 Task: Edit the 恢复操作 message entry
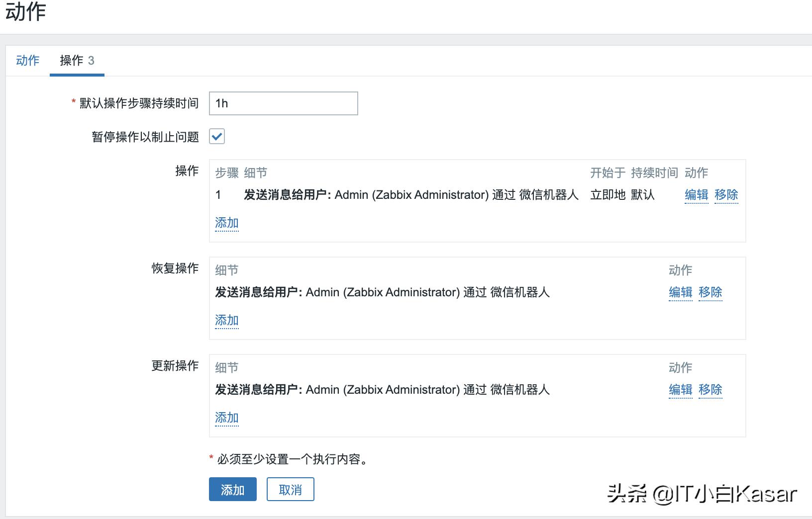(x=680, y=293)
